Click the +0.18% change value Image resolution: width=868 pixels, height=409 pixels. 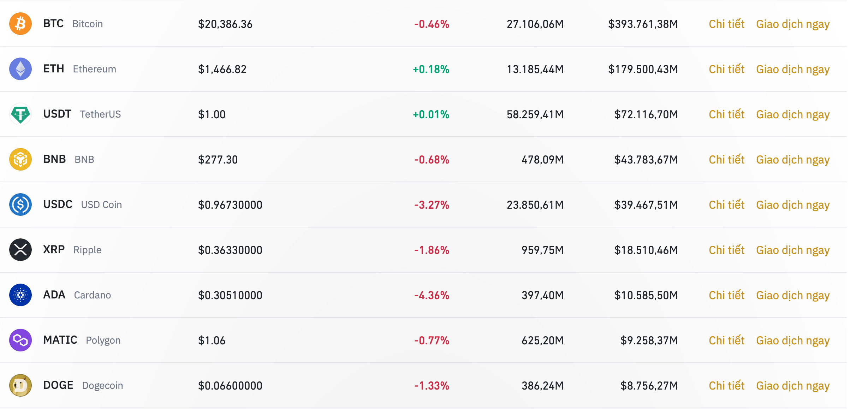[x=431, y=69]
